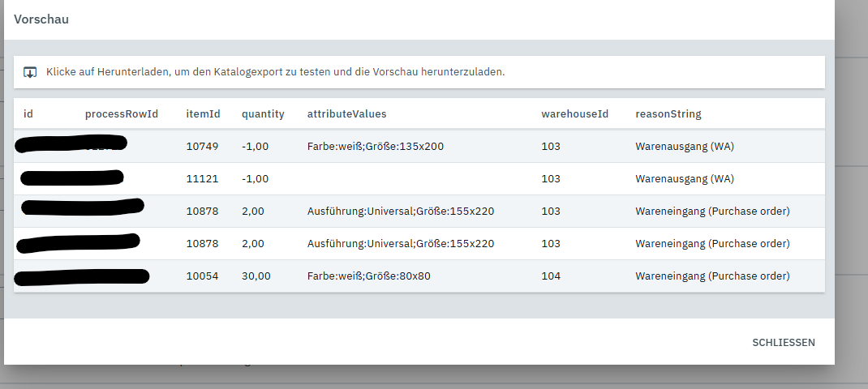Click warehouseId 104 cell

point(551,276)
